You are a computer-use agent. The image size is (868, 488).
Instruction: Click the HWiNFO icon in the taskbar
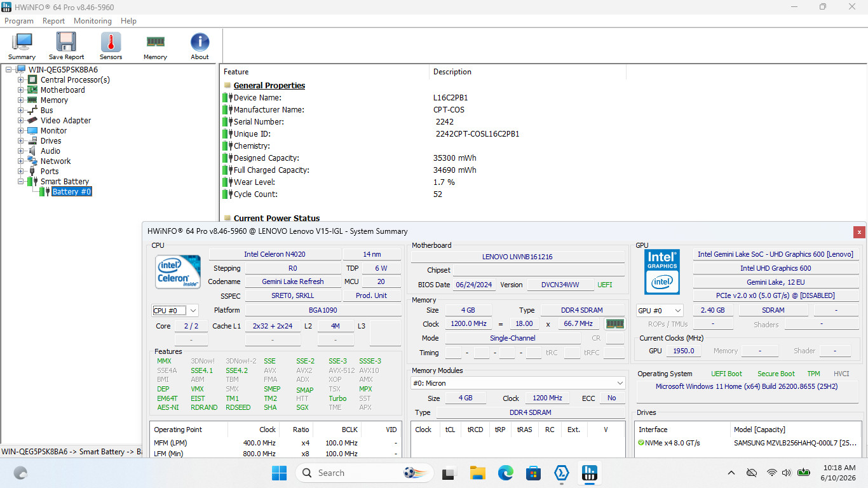click(x=588, y=473)
